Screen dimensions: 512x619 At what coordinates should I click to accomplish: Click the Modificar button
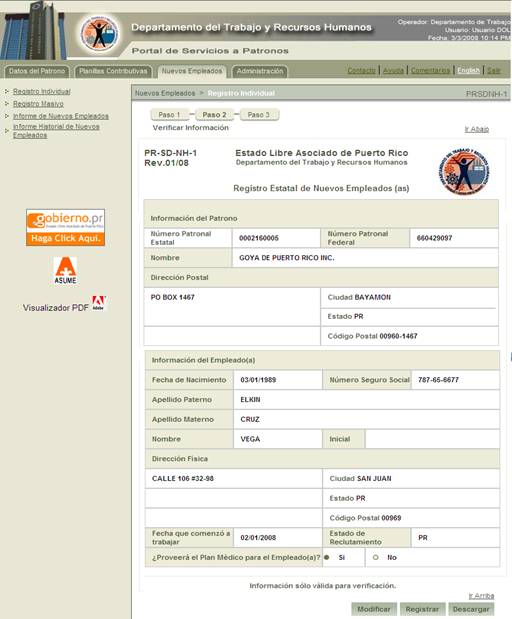pos(374,609)
